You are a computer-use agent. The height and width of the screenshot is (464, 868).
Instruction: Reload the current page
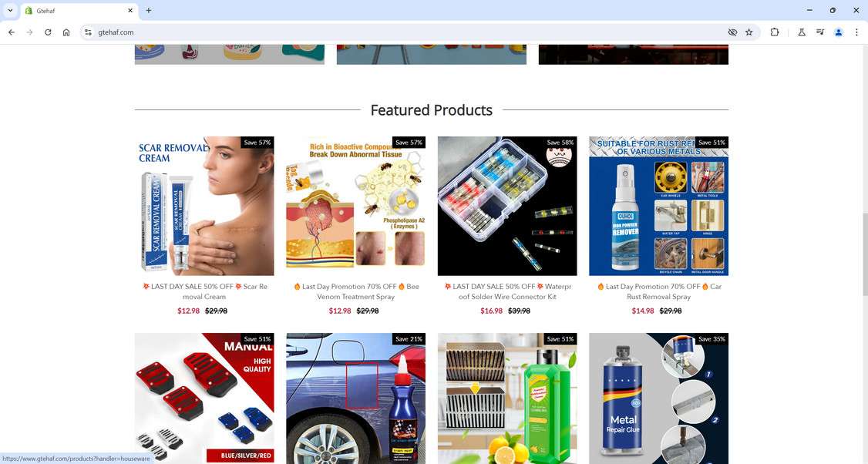[x=48, y=32]
